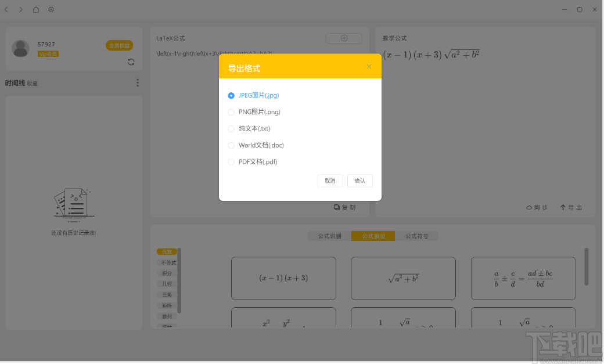Click the plus icon next to LaTeX公式
This screenshot has width=604, height=364.
pos(343,38)
